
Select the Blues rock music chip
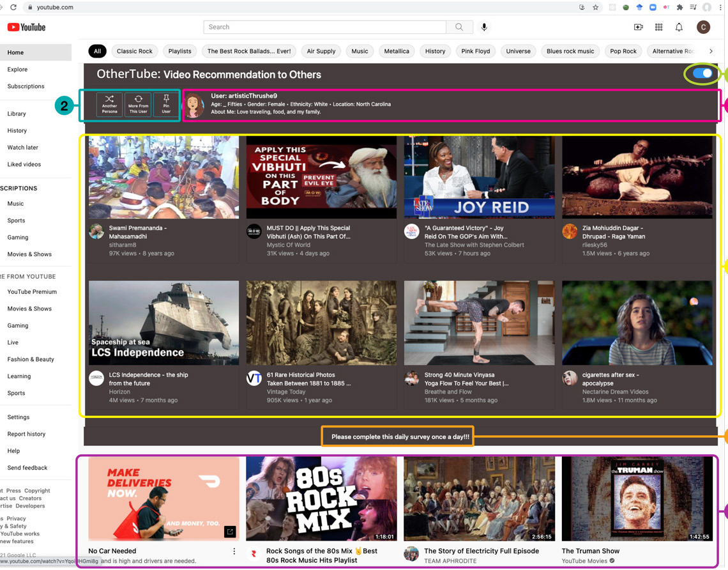point(570,51)
